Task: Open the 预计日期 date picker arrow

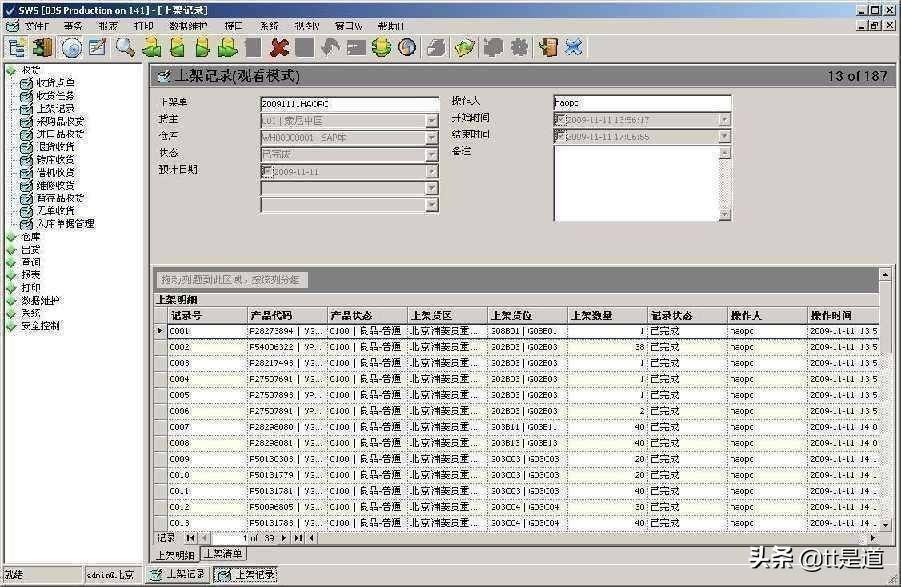Action: (432, 171)
